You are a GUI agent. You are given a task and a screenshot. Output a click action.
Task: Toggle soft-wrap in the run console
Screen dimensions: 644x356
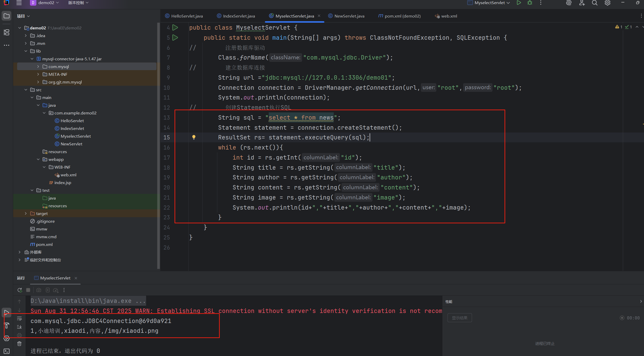pyautogui.click(x=19, y=319)
